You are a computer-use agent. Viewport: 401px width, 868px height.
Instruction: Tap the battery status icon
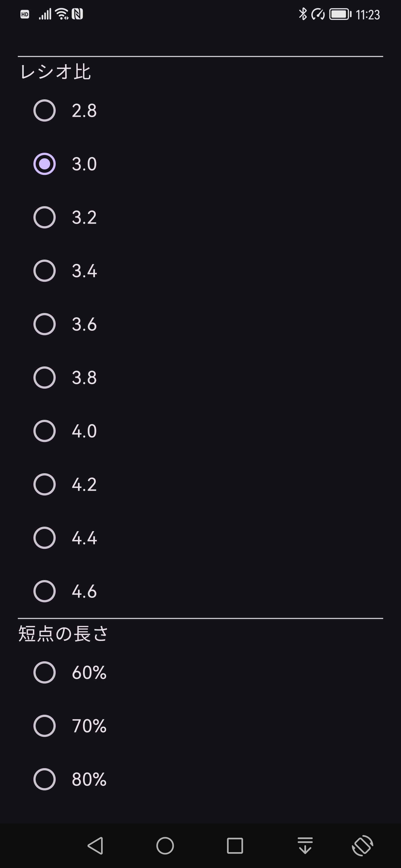click(x=340, y=14)
